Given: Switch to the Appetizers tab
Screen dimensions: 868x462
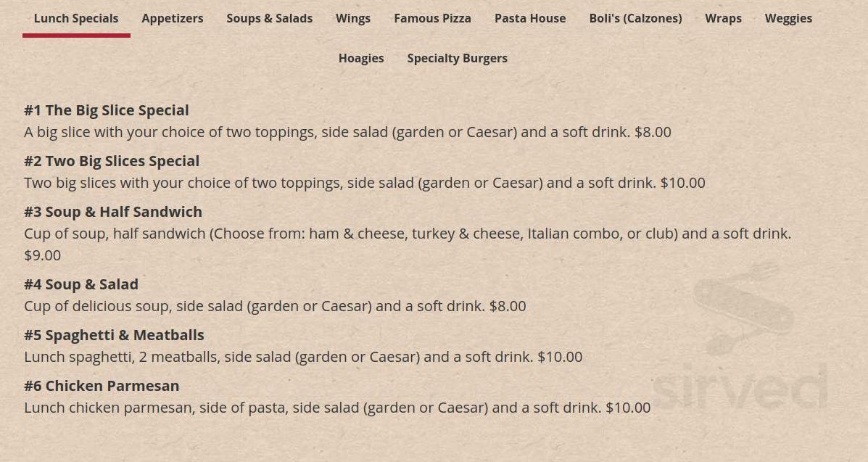Looking at the screenshot, I should [x=173, y=18].
